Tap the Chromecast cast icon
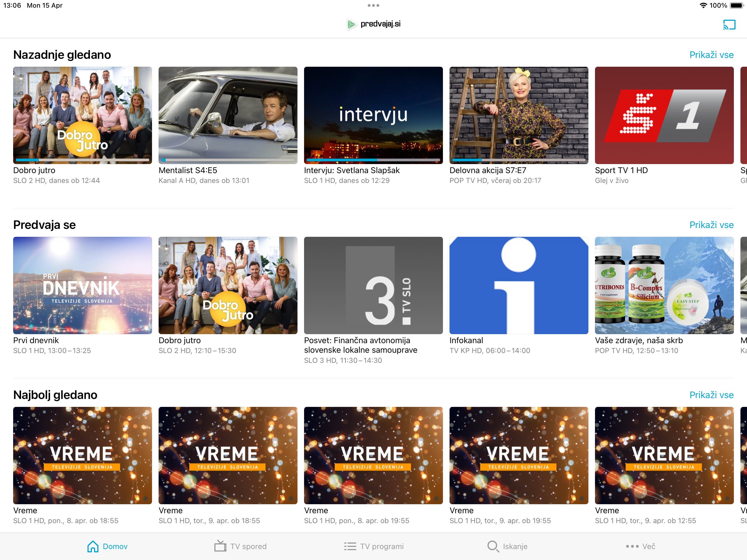 [729, 24]
